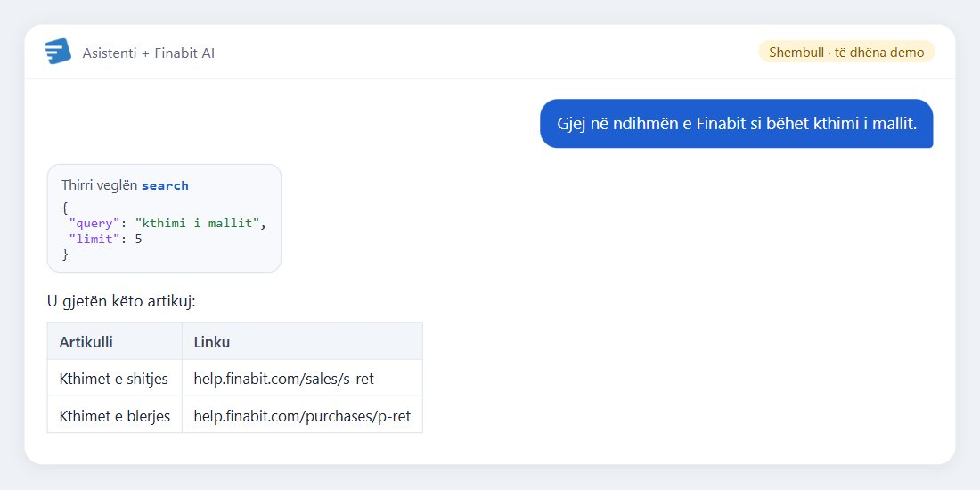Select the Kthimet e blerjes table cell
This screenshot has width=980, height=490.
(114, 415)
